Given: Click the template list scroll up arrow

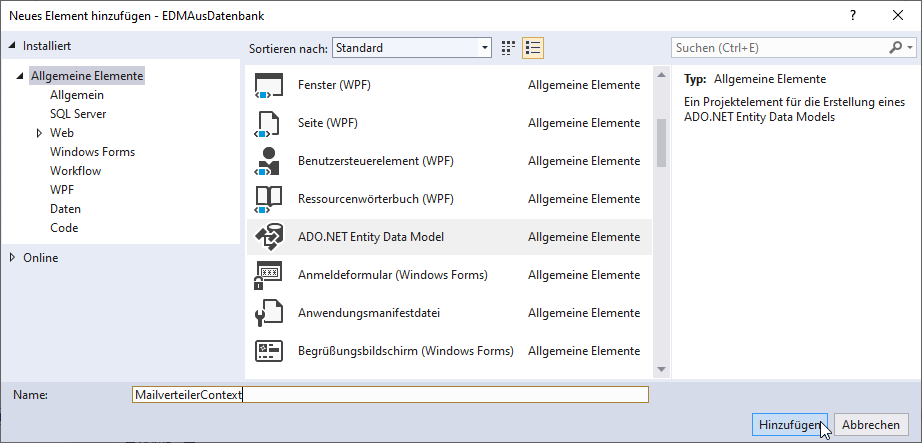Looking at the screenshot, I should tap(661, 75).
